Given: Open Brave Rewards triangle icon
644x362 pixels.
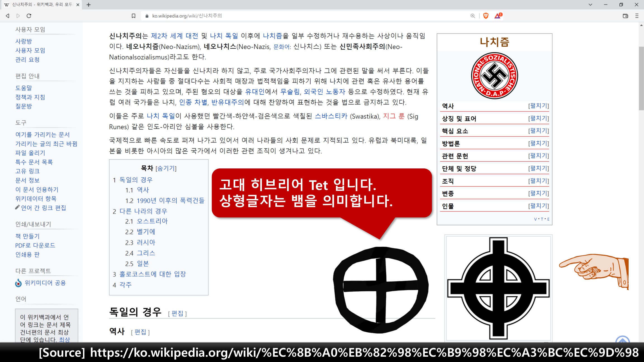Looking at the screenshot, I should [x=498, y=16].
